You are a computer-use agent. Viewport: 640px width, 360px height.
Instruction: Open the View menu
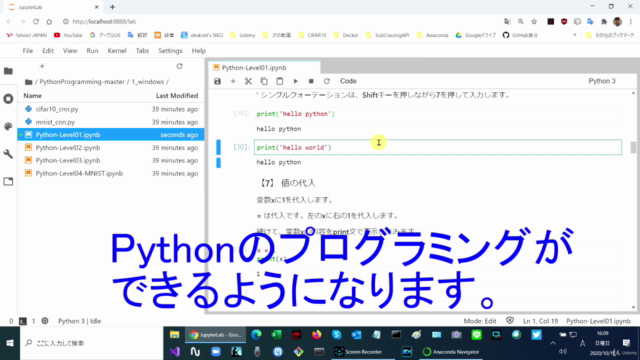coord(70,51)
